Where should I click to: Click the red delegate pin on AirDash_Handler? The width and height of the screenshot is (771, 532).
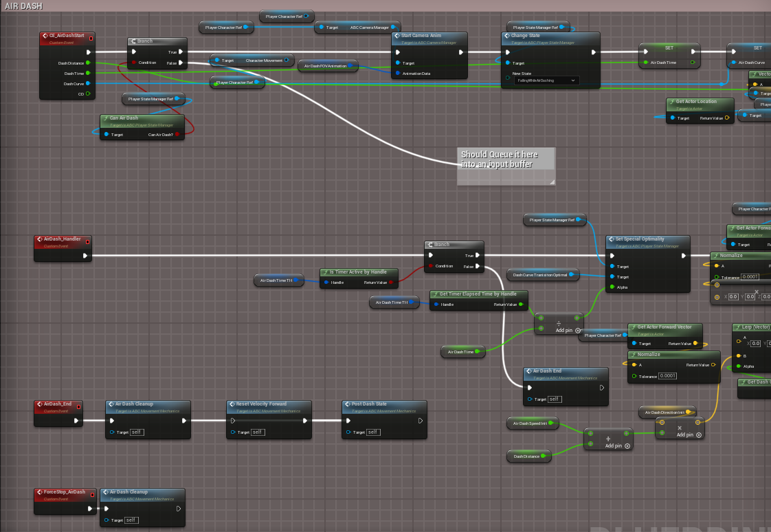click(87, 240)
